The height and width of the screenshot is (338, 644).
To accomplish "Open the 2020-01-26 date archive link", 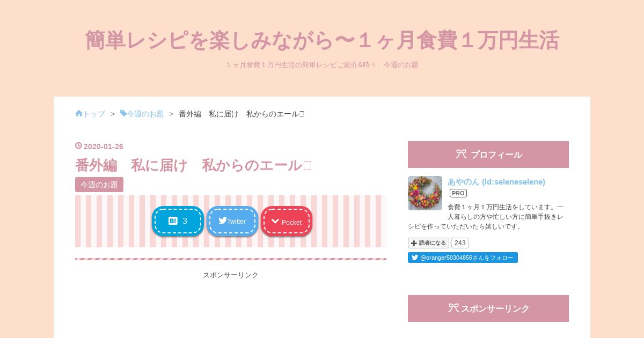I will coord(104,146).
